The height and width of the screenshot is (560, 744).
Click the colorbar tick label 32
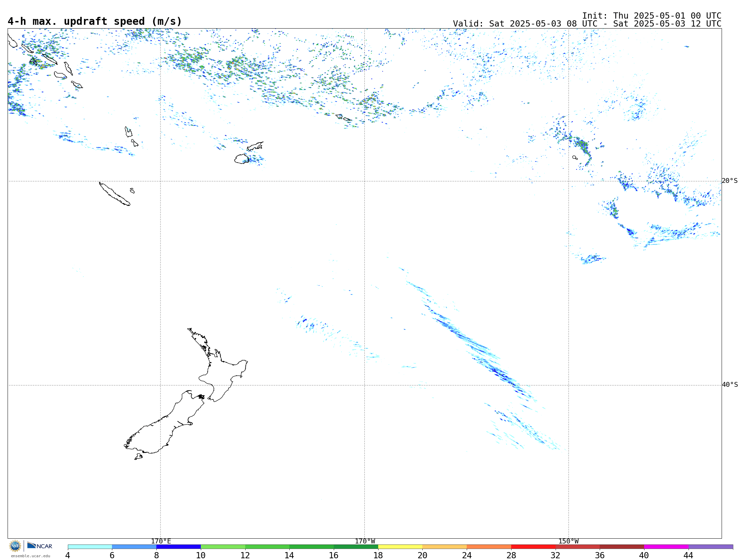click(x=556, y=555)
